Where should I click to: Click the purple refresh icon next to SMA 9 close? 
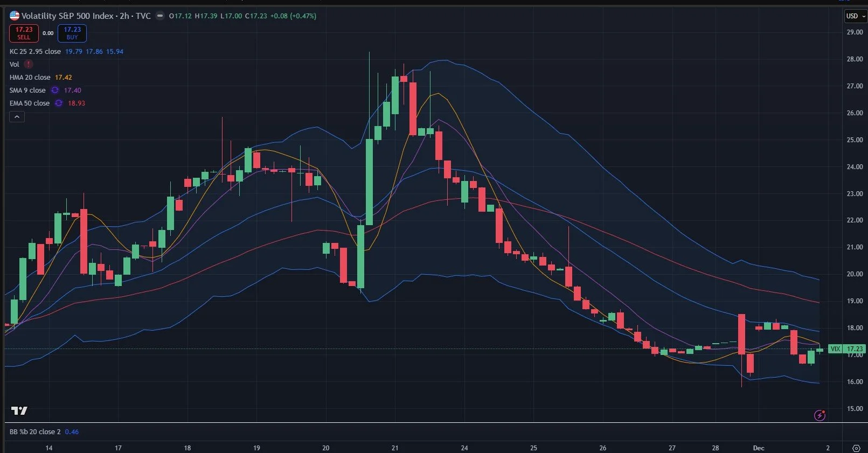coord(55,90)
